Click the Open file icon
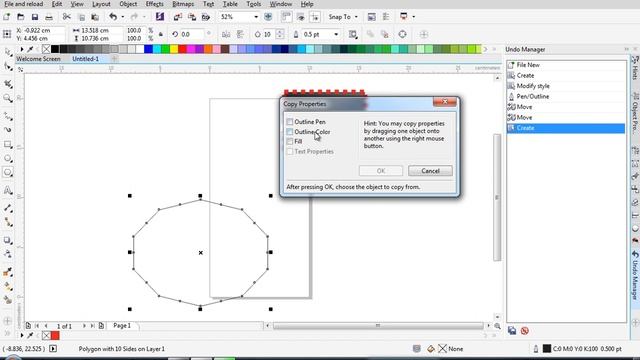This screenshot has height=360, width=640. tap(20, 17)
